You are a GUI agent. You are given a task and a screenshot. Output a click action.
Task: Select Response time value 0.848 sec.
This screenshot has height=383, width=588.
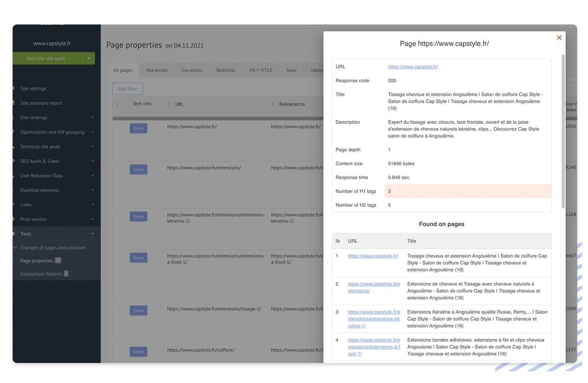[399, 178]
